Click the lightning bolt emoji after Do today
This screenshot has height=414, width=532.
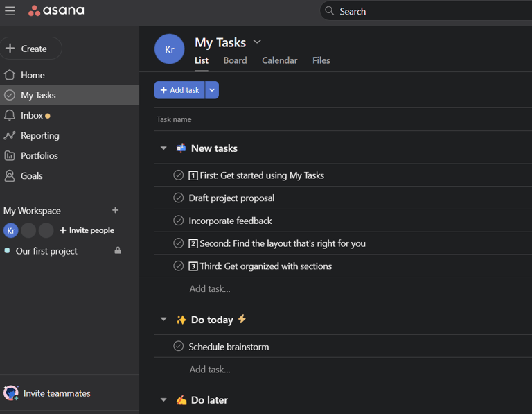242,319
